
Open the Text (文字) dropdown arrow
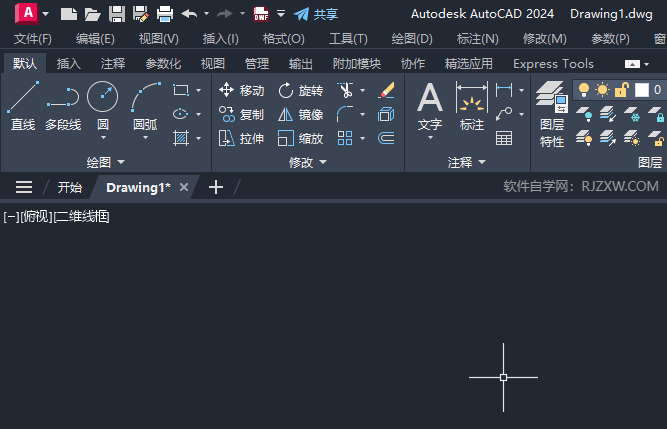point(430,138)
